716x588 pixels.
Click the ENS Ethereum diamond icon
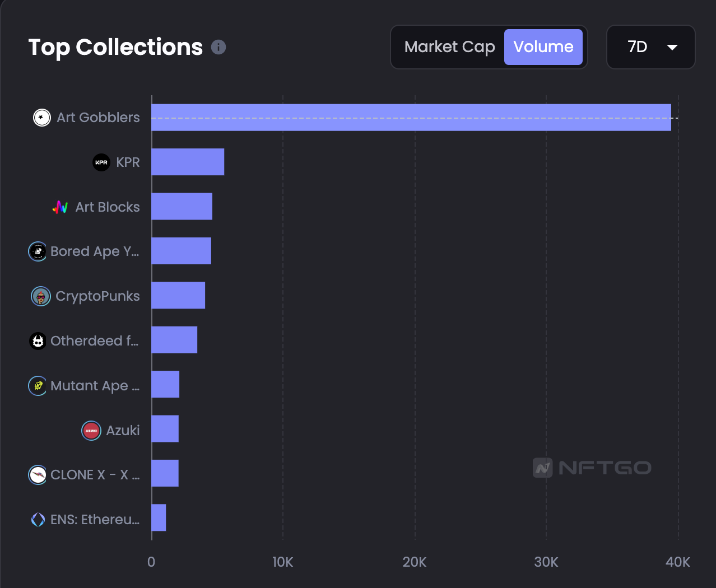38,520
